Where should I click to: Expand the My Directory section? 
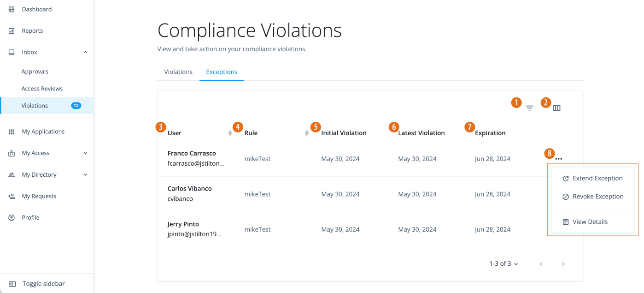click(85, 174)
